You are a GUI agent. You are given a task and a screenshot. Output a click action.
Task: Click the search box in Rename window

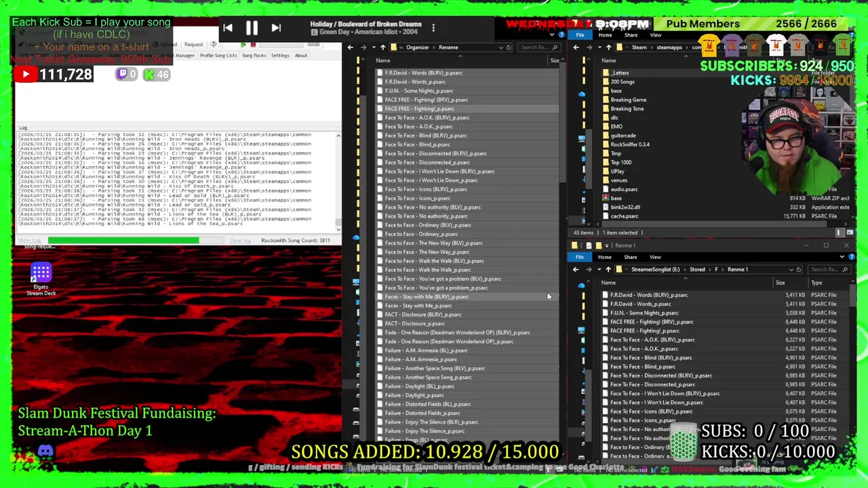[539, 47]
